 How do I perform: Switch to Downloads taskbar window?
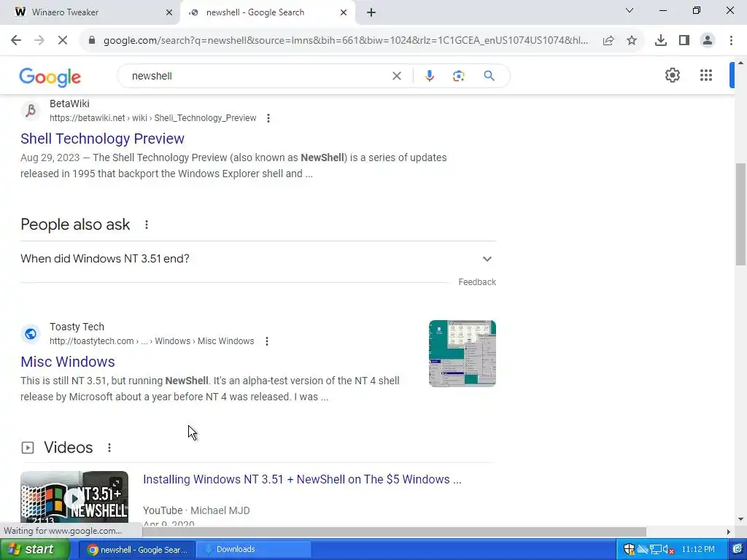pyautogui.click(x=253, y=550)
